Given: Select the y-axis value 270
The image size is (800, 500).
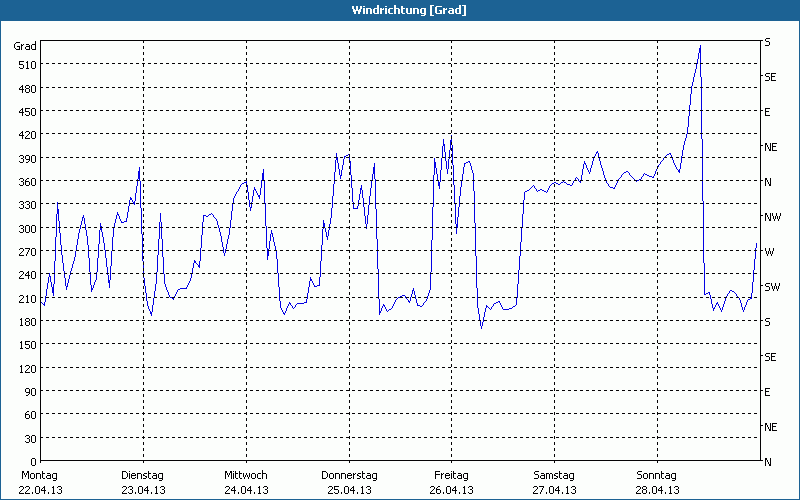Looking at the screenshot, I should point(28,252).
